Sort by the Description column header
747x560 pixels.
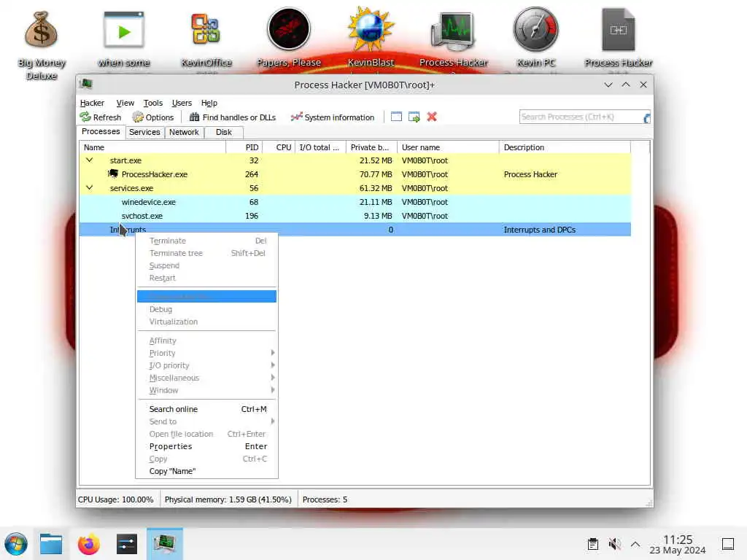click(x=565, y=147)
